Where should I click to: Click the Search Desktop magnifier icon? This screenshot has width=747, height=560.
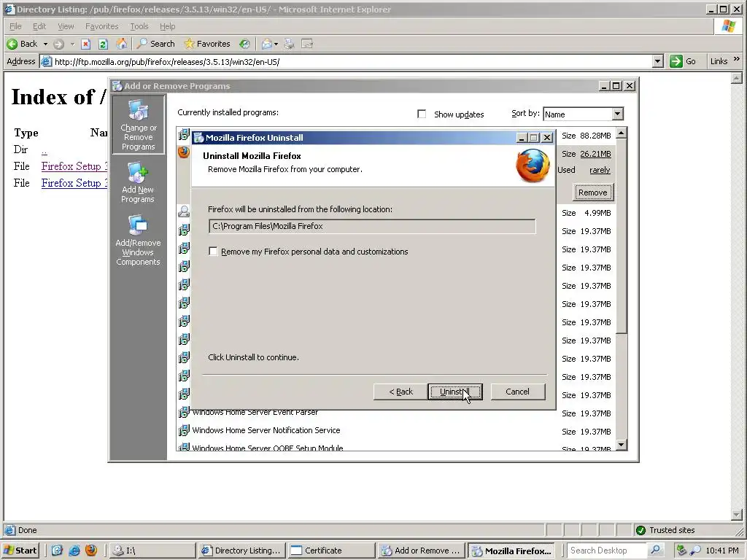tap(656, 551)
